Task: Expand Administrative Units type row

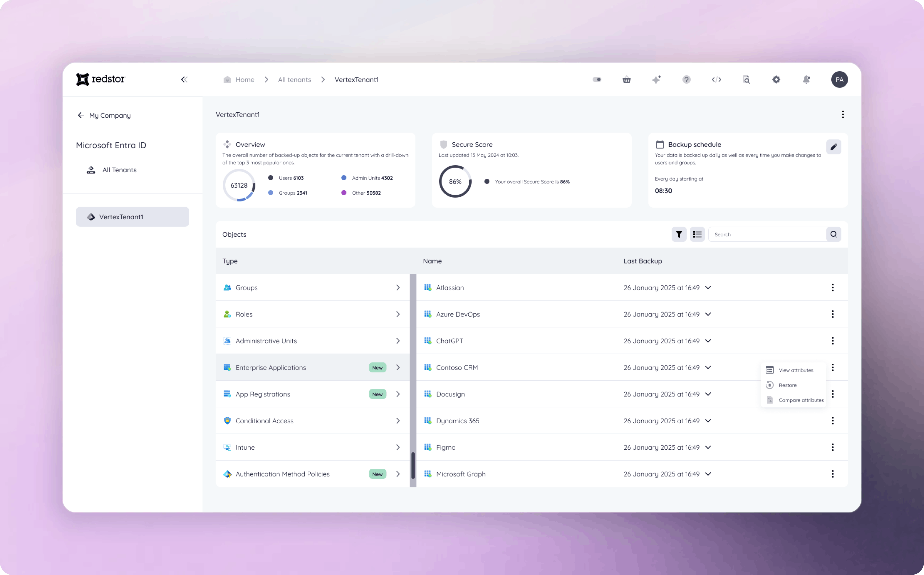Action: click(x=313, y=341)
